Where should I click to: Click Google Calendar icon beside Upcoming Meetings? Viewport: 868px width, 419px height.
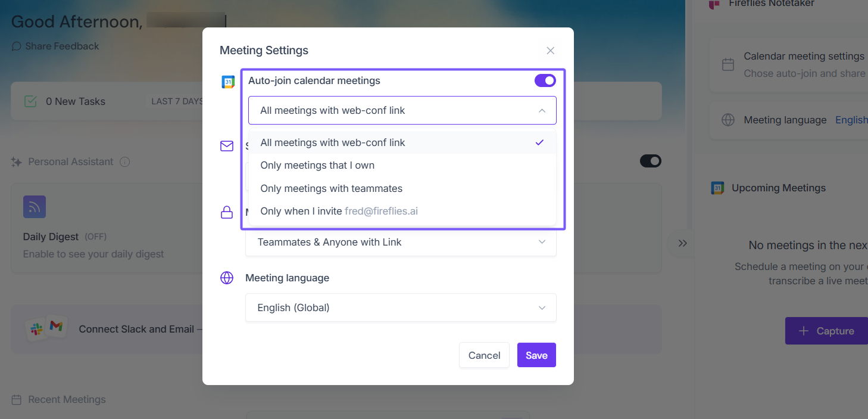click(717, 188)
